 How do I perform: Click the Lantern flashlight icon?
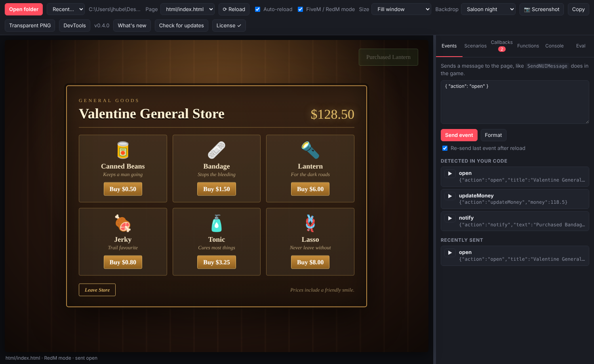[x=310, y=150]
